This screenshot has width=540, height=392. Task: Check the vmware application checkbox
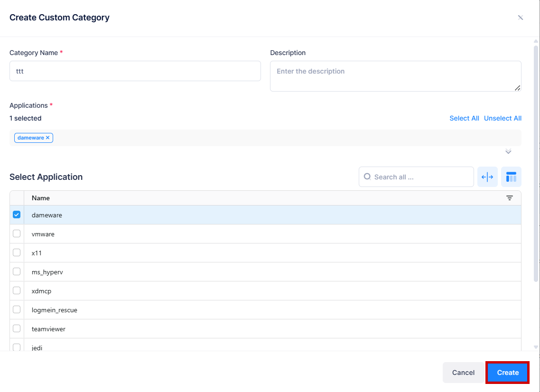pyautogui.click(x=17, y=233)
